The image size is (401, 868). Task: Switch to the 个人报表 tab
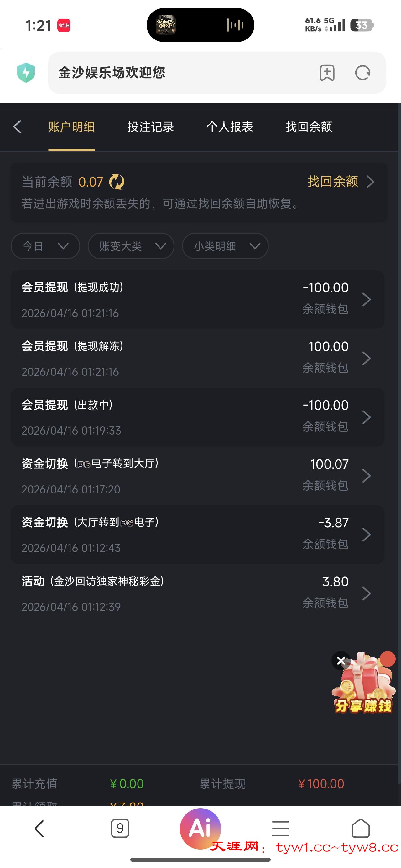coord(230,127)
